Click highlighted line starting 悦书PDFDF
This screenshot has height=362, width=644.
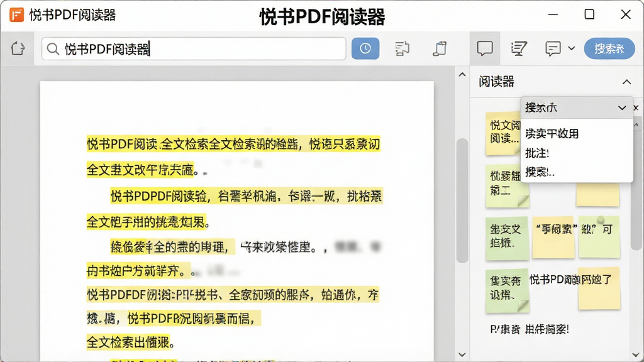(233, 295)
